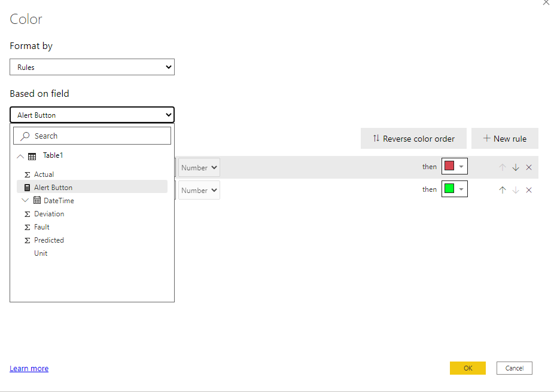Click the sigma icon beside Fault
Viewport: 554px width, 392px height.
coord(27,227)
